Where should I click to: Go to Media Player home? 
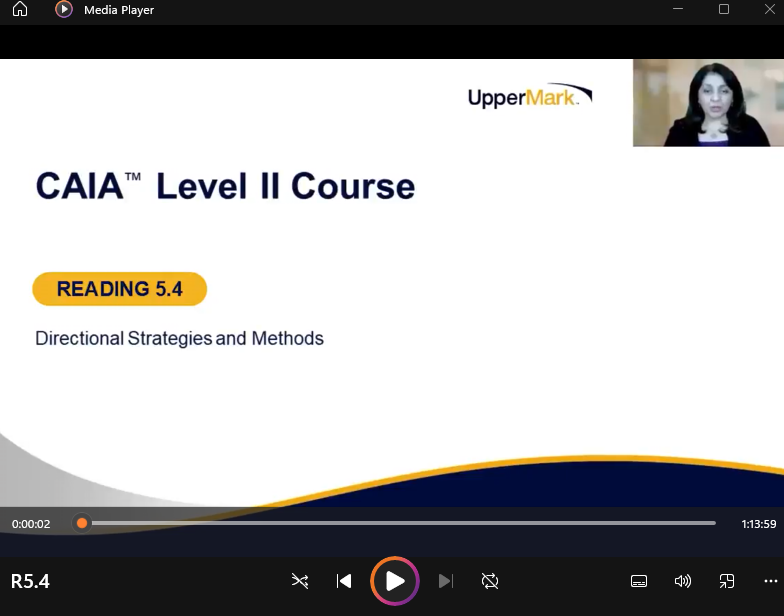[20, 10]
